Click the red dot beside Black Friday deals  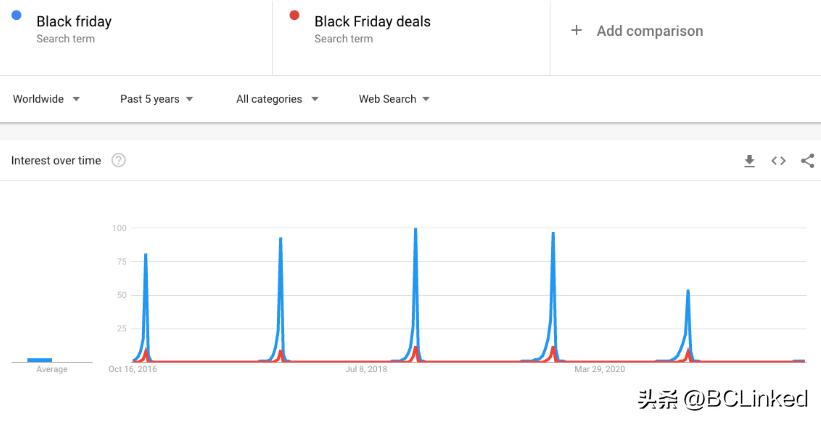[x=294, y=15]
